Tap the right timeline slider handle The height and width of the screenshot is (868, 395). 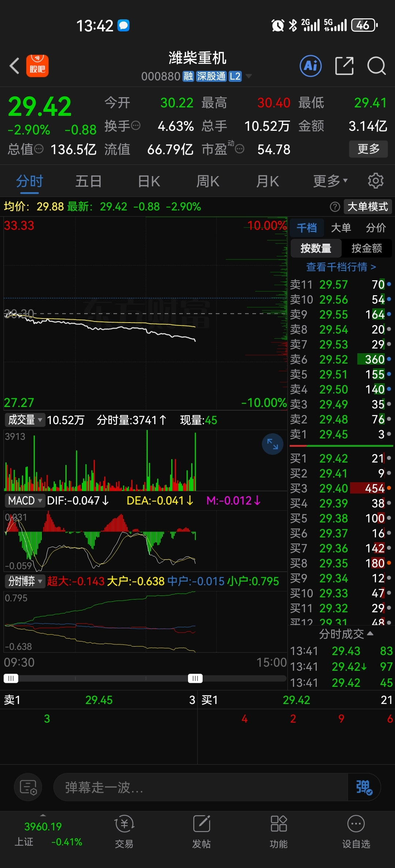click(195, 678)
